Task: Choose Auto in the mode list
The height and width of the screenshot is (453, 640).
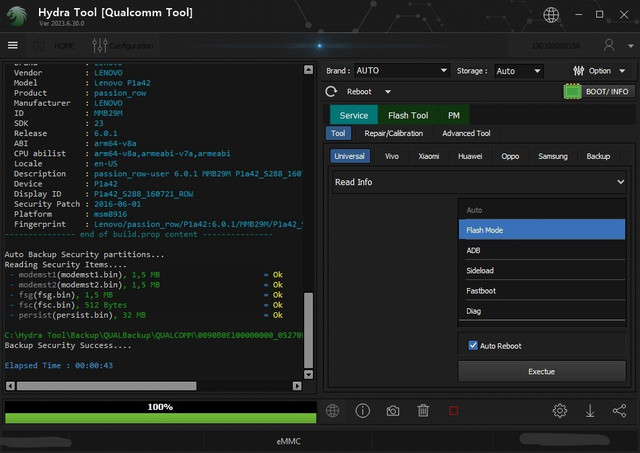Action: pos(542,210)
